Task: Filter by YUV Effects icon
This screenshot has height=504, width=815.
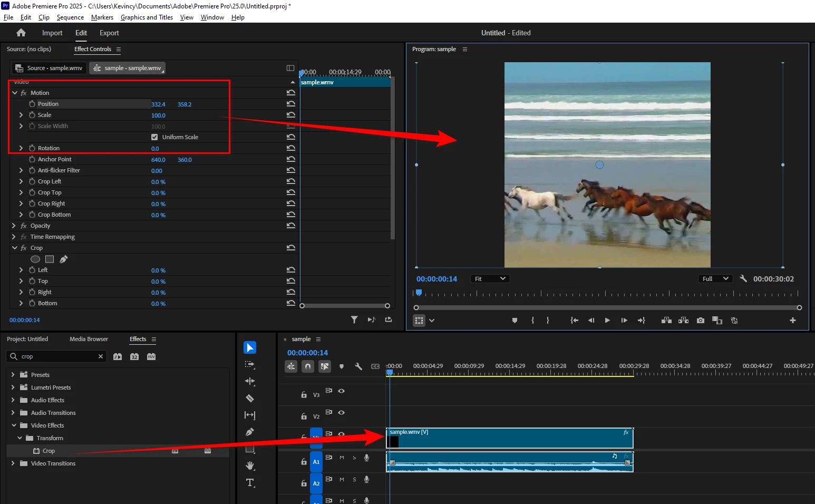Action: tap(151, 357)
